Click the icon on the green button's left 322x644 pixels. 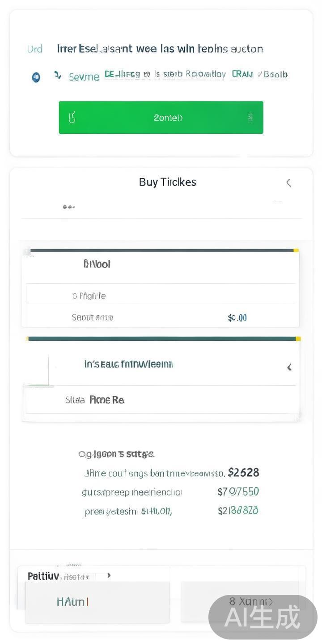click(x=72, y=118)
